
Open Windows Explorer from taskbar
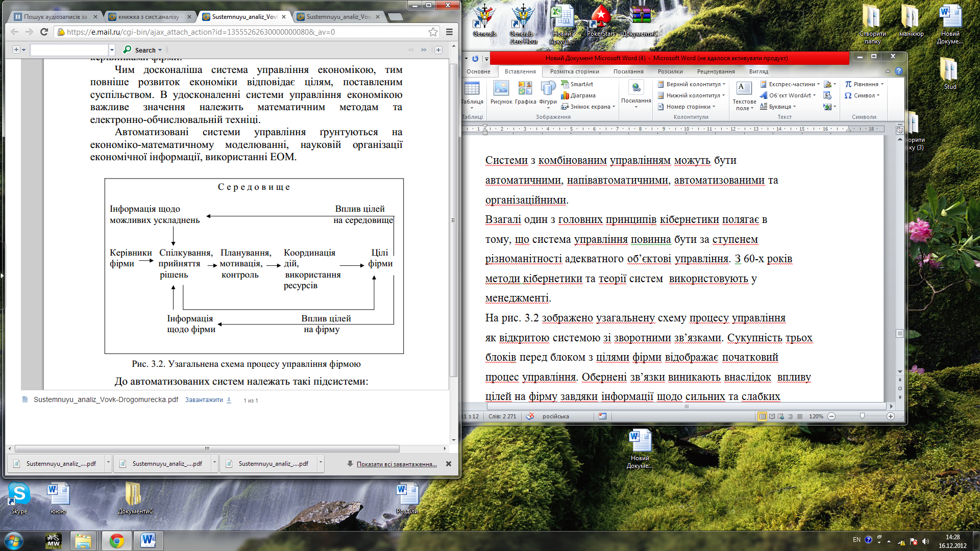83,541
